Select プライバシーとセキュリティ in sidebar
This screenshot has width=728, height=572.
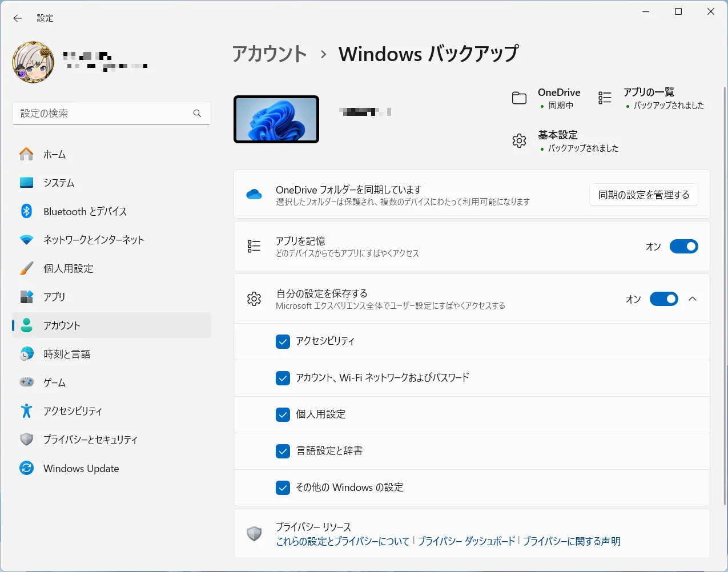pyautogui.click(x=111, y=440)
